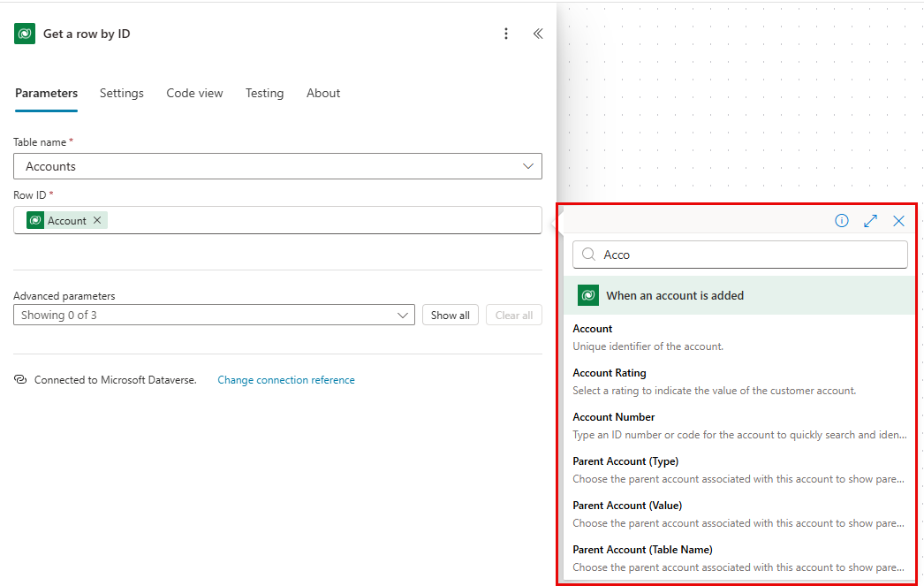Click the Dataverse icon beside Get a row by ID

pos(25,34)
